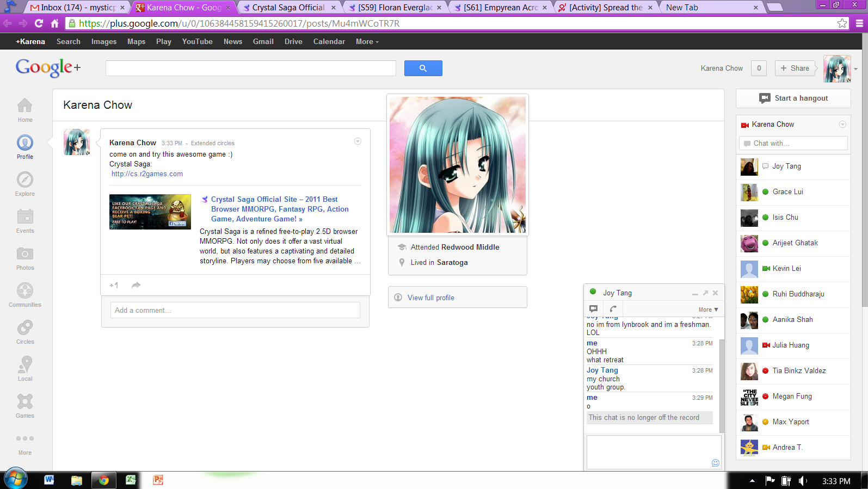Pop out the Joy Tang chat window
Screen dimensions: 868x489
coord(705,293)
